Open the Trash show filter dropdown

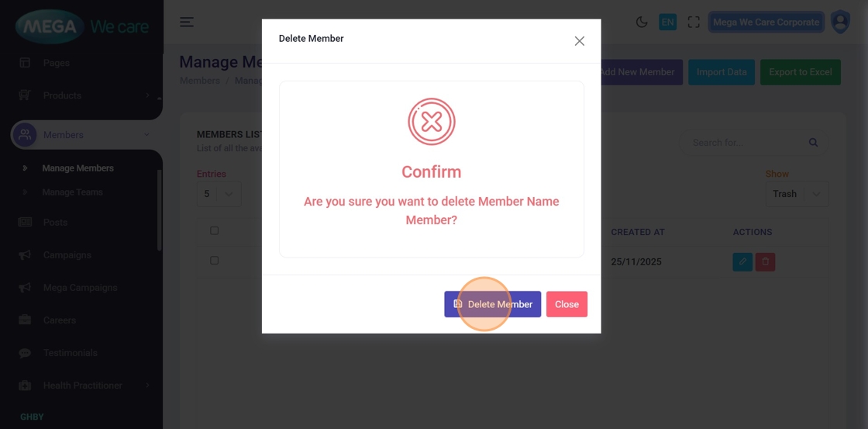[x=797, y=194]
